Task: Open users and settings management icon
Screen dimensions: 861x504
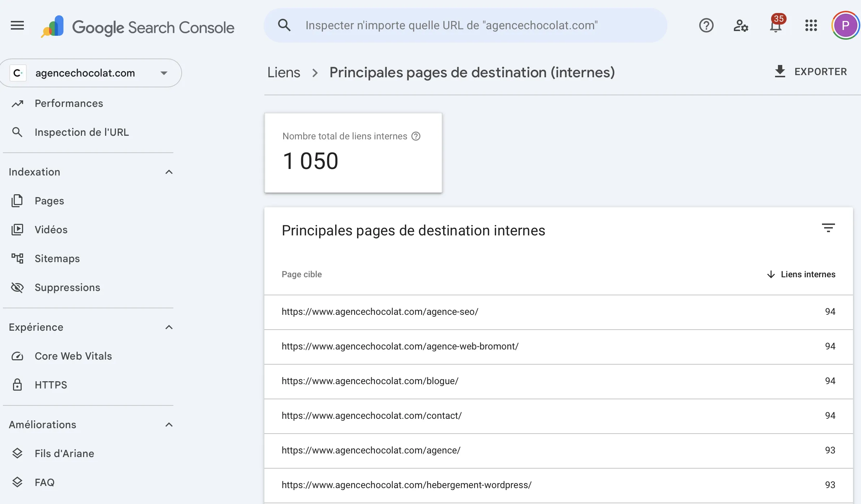Action: [x=741, y=26]
